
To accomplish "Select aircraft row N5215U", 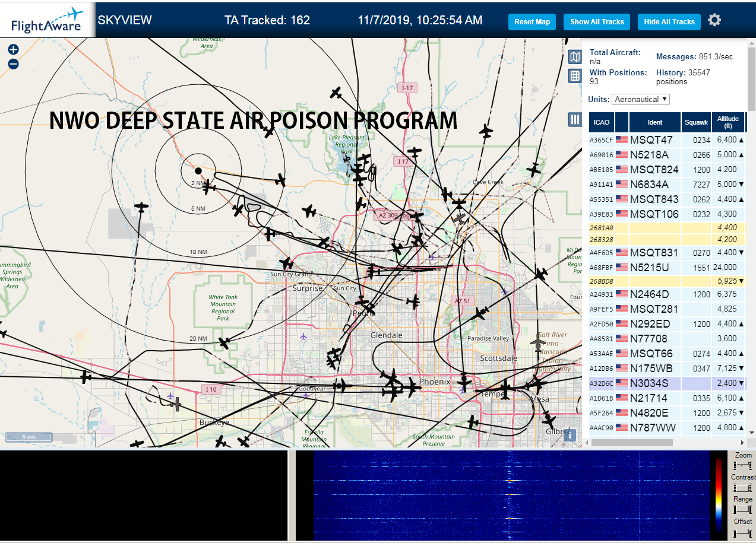I will [x=666, y=268].
